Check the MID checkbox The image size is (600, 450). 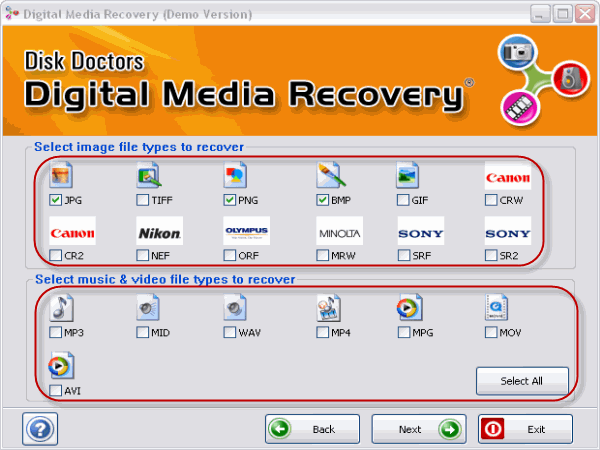pyautogui.click(x=143, y=332)
